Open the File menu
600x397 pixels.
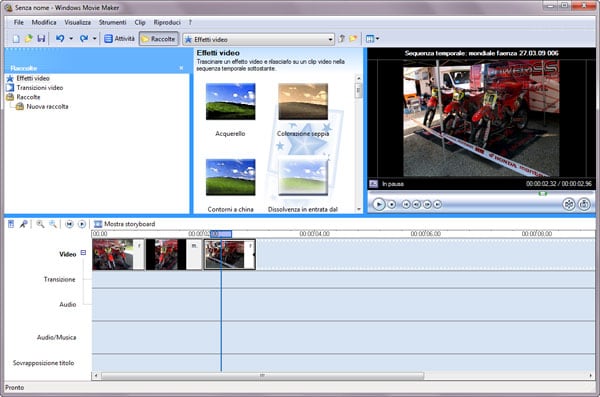(x=19, y=22)
